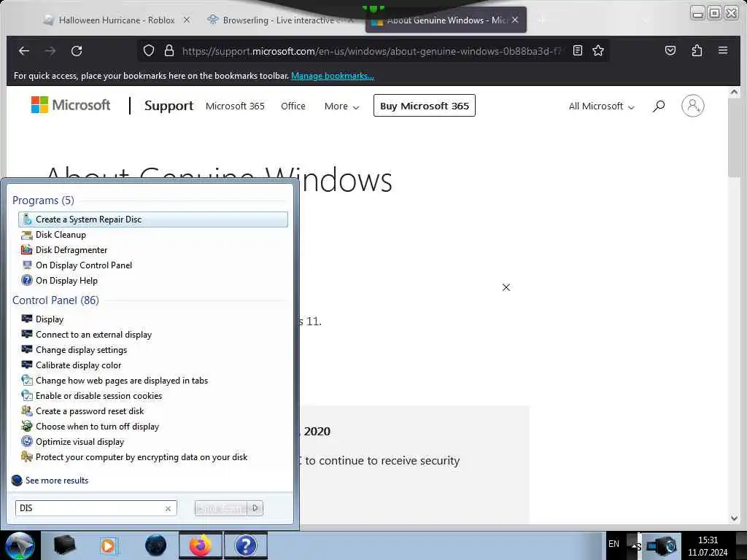The height and width of the screenshot is (560, 747).
Task: Open the dark globe taskbar icon
Action: pos(155,545)
